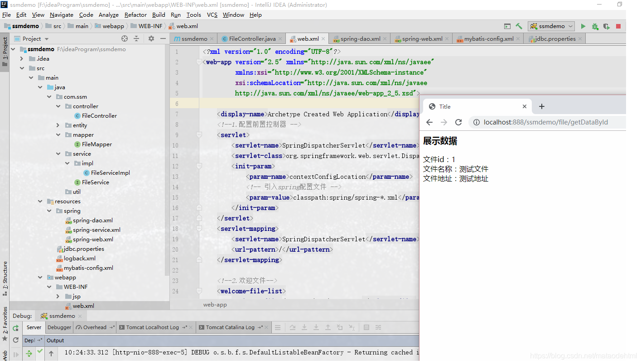Open FileController in the project tree

coord(99,116)
